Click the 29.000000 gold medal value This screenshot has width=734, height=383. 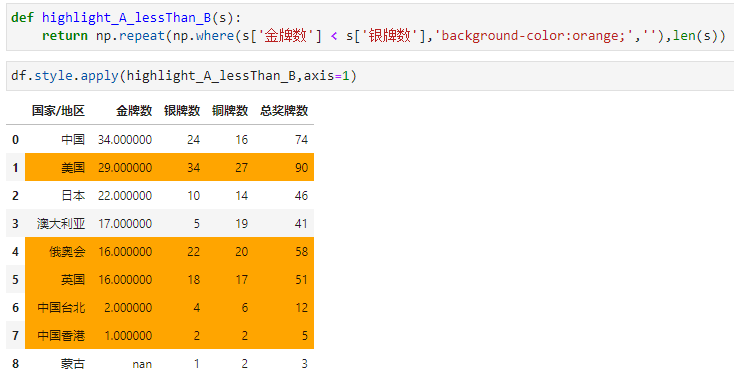click(125, 168)
